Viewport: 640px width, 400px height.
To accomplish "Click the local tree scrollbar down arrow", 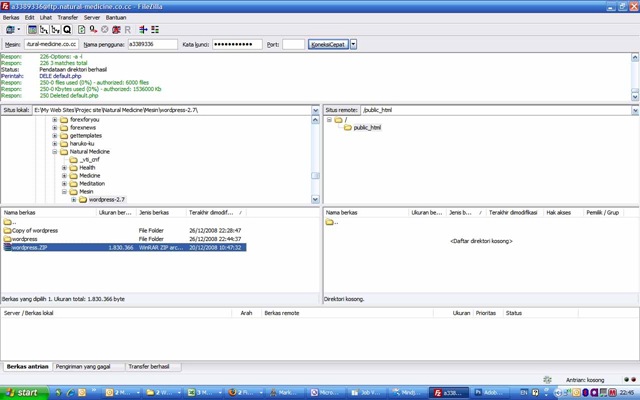I will click(316, 199).
